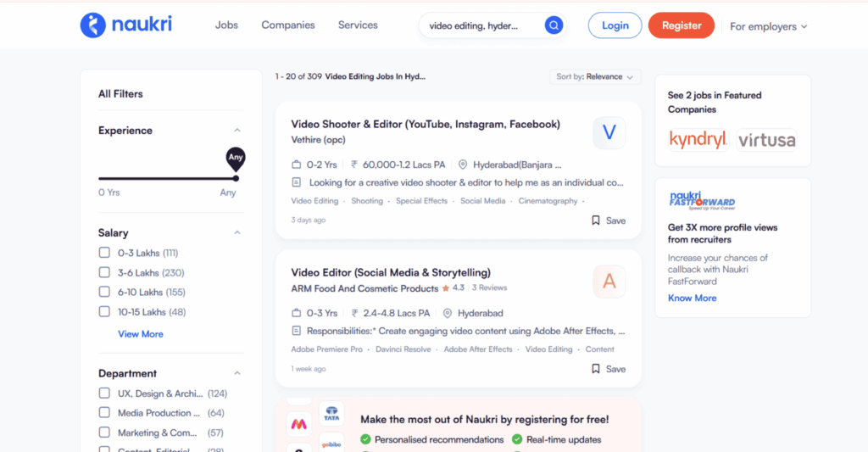This screenshot has width=868, height=452.
Task: Open the Sort by Relevance dropdown
Action: tap(595, 77)
